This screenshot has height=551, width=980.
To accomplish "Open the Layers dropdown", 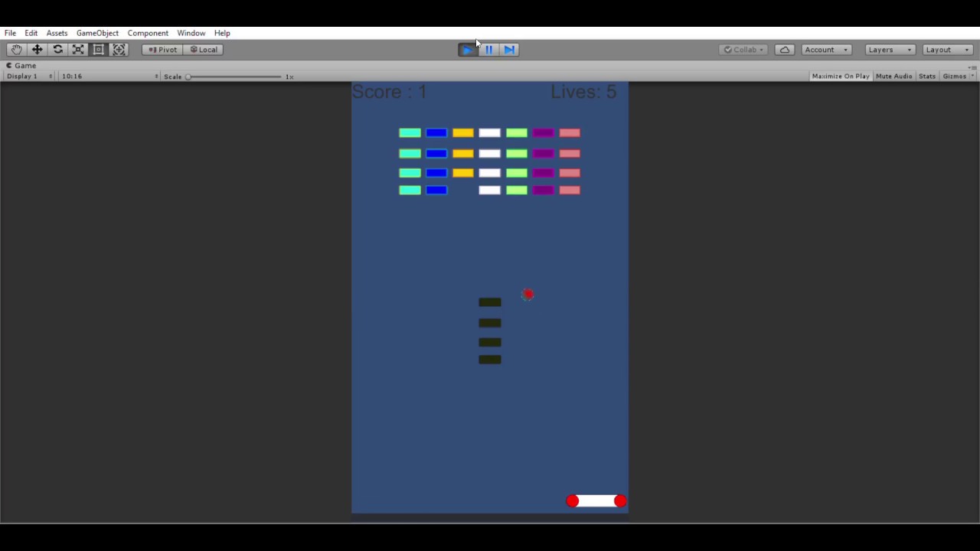I will pos(890,50).
